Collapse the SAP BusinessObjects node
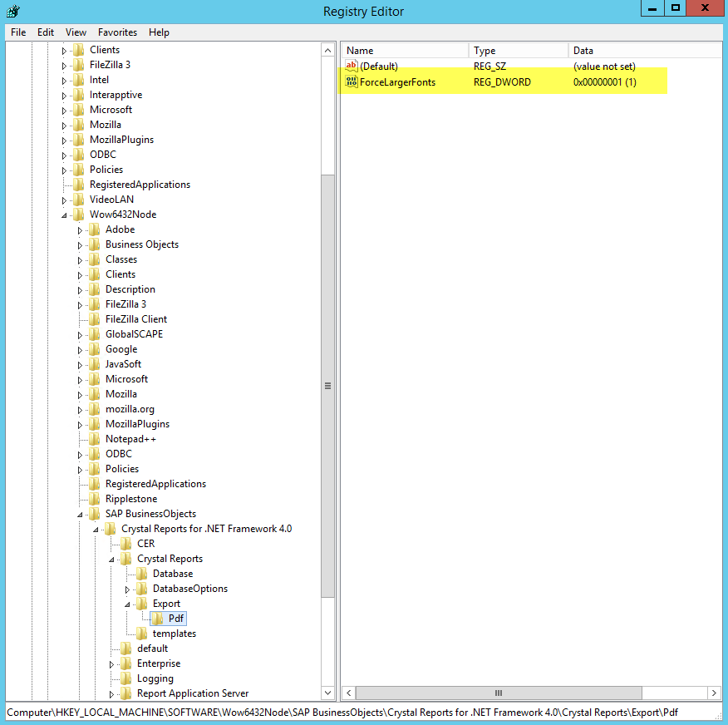 click(80, 515)
